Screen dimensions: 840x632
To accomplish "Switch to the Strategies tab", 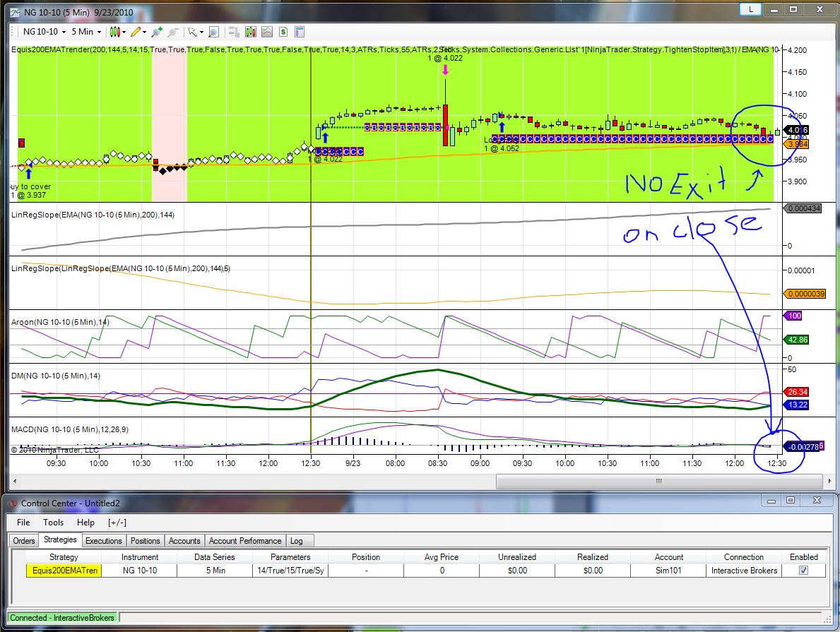I will [x=60, y=540].
